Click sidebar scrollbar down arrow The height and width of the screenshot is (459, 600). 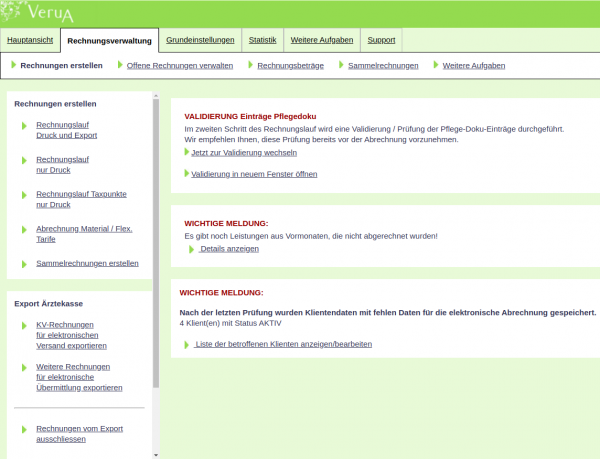click(156, 455)
